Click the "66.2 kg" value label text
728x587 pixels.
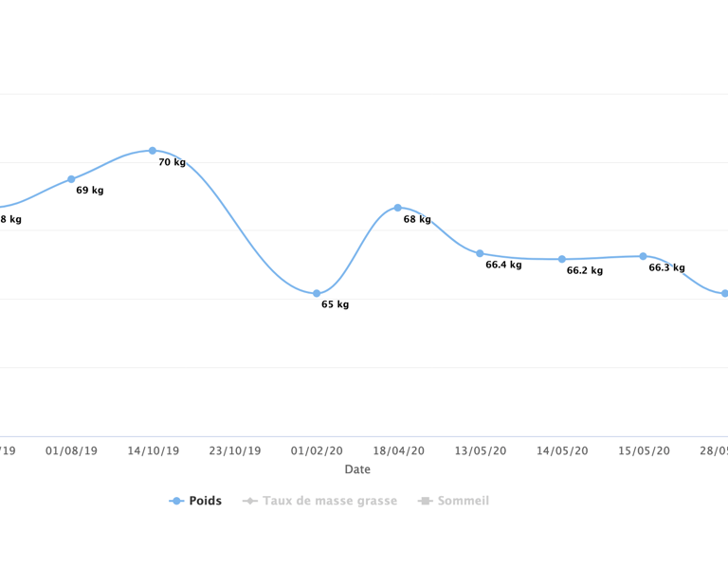[x=585, y=270]
